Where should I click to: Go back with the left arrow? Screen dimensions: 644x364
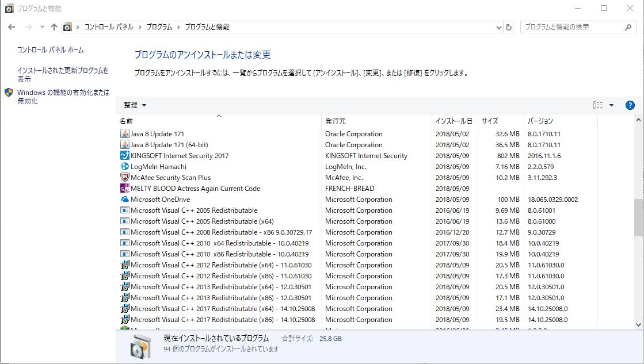[12, 27]
